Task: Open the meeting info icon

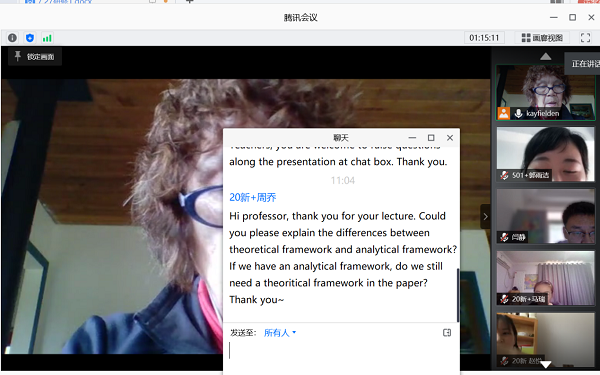Action: pyautogui.click(x=12, y=38)
